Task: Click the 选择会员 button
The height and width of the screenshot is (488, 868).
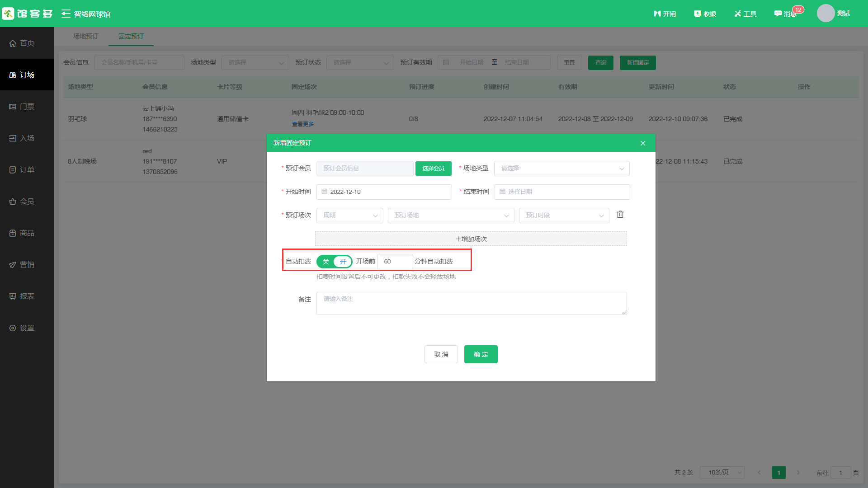Action: tap(433, 169)
